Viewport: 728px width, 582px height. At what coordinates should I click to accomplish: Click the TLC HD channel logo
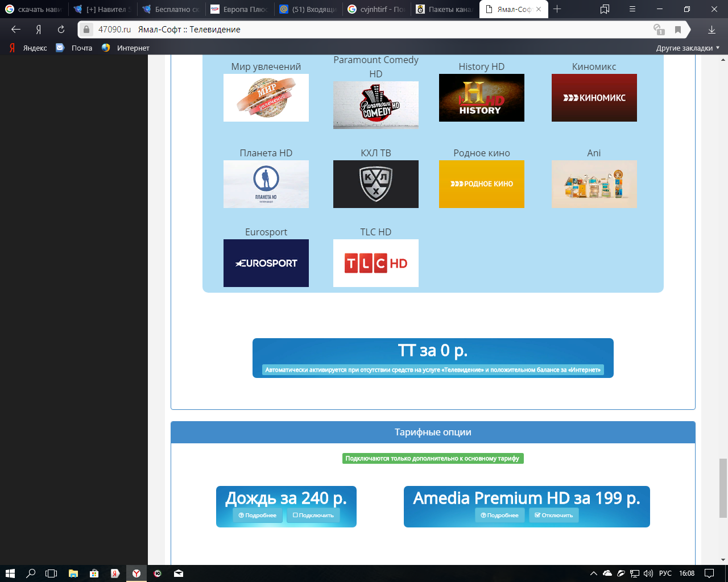coord(376,263)
